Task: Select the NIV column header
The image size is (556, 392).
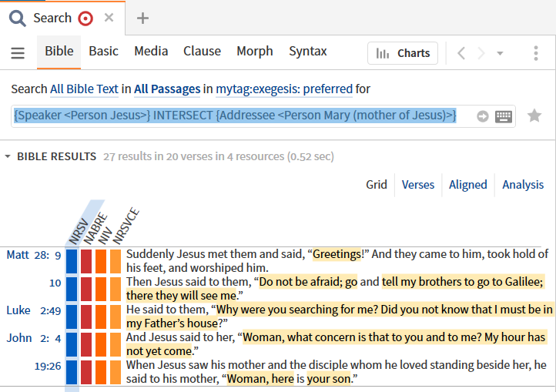Action: coord(105,236)
